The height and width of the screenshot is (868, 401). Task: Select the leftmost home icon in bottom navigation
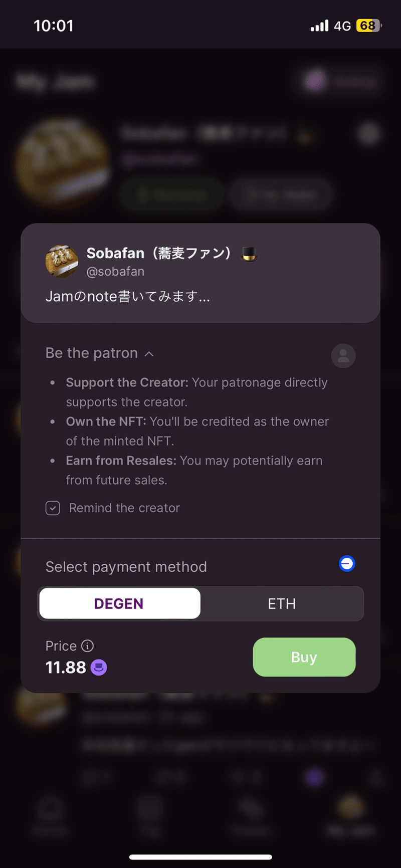(x=50, y=809)
